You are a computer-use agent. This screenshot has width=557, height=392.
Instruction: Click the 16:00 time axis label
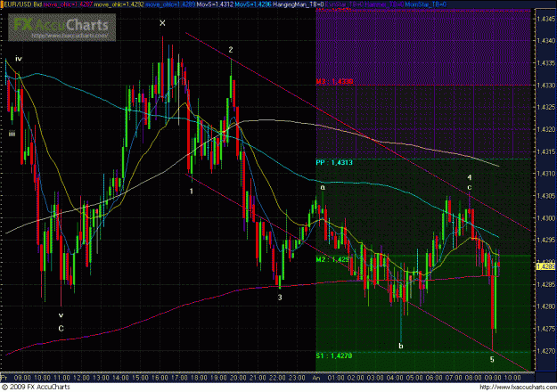click(160, 378)
